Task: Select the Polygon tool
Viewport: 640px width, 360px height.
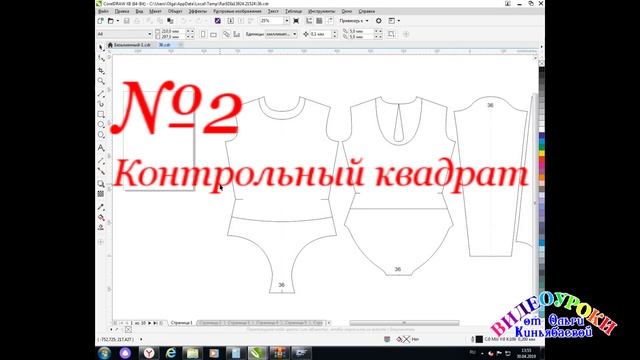Action: [x=101, y=135]
